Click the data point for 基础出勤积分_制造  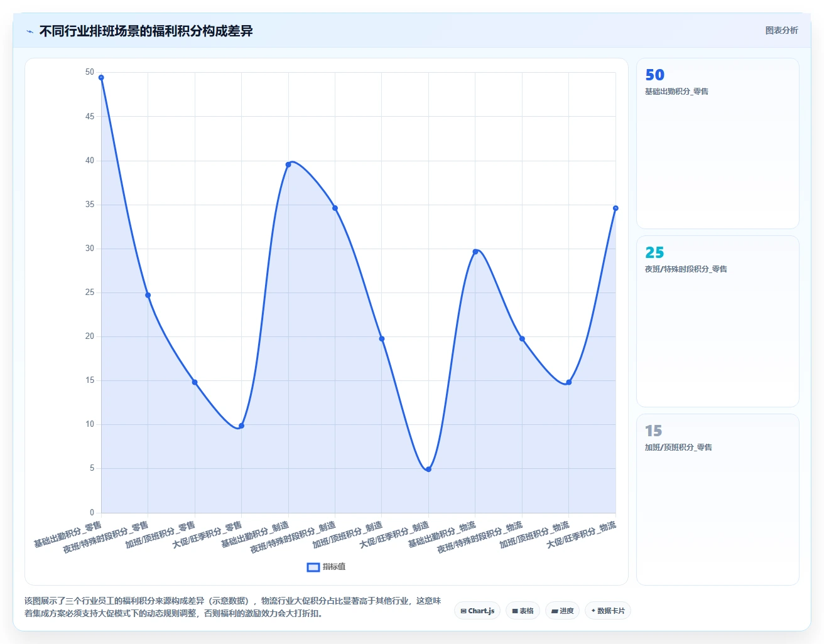pyautogui.click(x=288, y=164)
